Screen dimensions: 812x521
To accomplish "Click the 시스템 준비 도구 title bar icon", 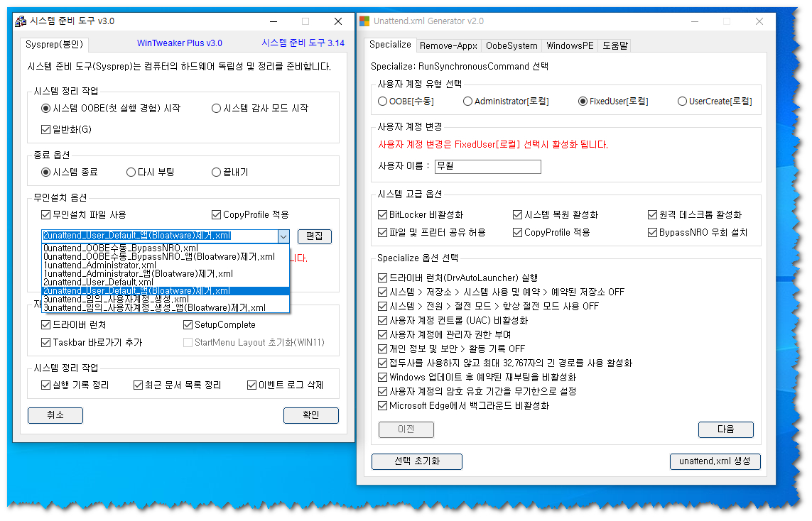I will (x=21, y=21).
